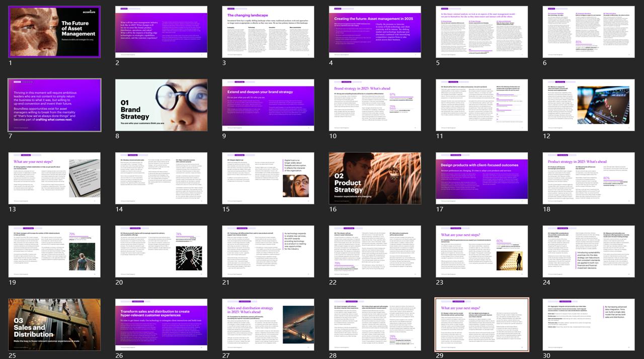
Task: Click slide 23 'What are your next steps?'
Action: click(x=482, y=251)
